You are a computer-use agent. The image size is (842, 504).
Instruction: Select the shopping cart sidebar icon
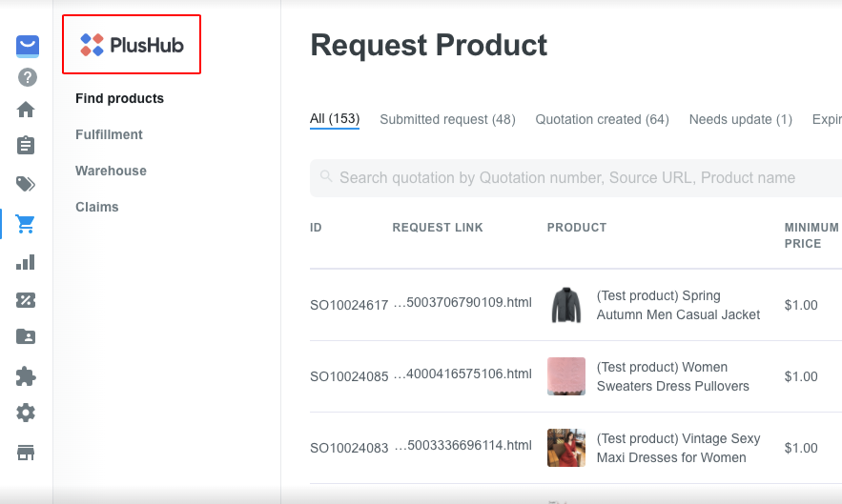pyautogui.click(x=25, y=223)
